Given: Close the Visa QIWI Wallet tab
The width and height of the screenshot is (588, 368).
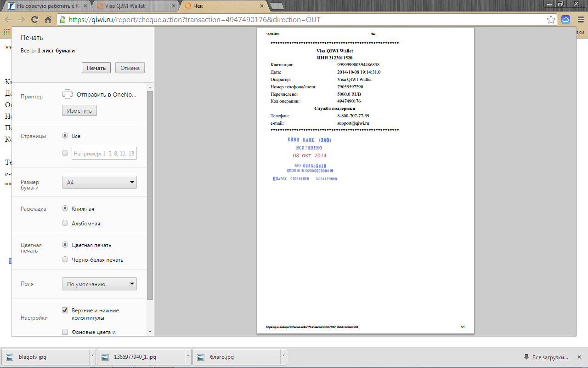Looking at the screenshot, I should (173, 6).
